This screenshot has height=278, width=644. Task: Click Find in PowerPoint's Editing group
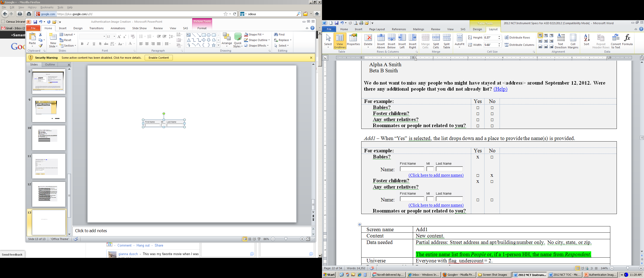point(279,34)
